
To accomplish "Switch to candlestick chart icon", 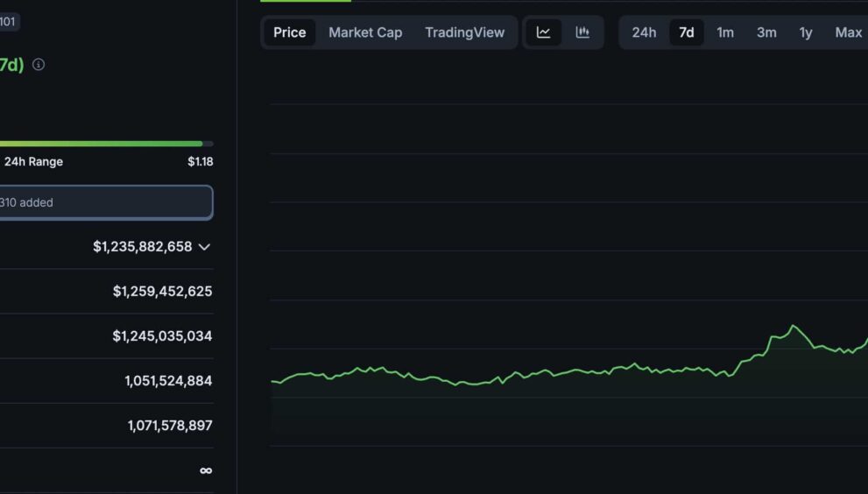I will click(x=582, y=32).
